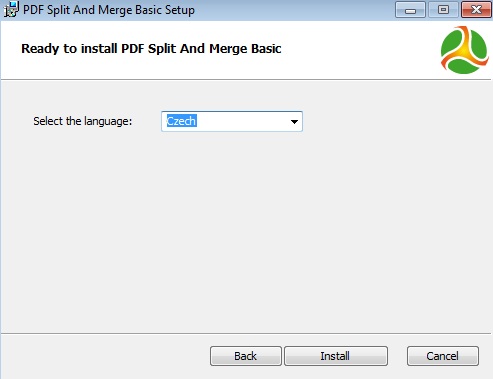
Task: Click the 'Select the language:' label
Action: pyautogui.click(x=83, y=121)
